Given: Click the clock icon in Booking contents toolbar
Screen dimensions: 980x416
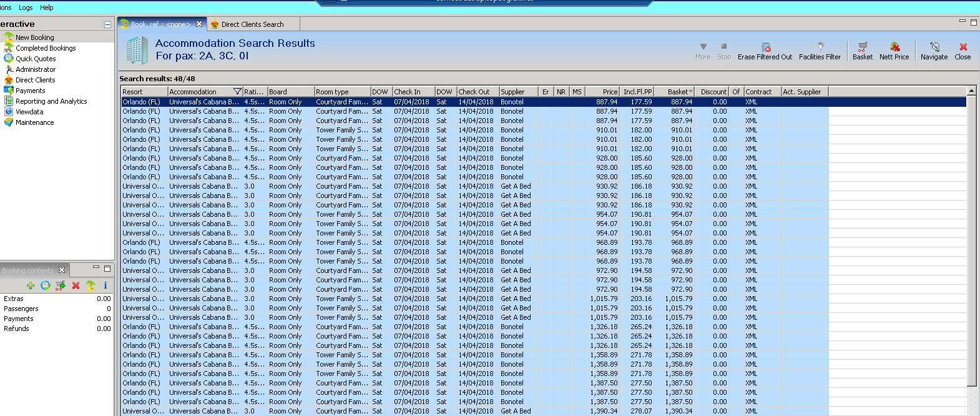Looking at the screenshot, I should pos(45,285).
